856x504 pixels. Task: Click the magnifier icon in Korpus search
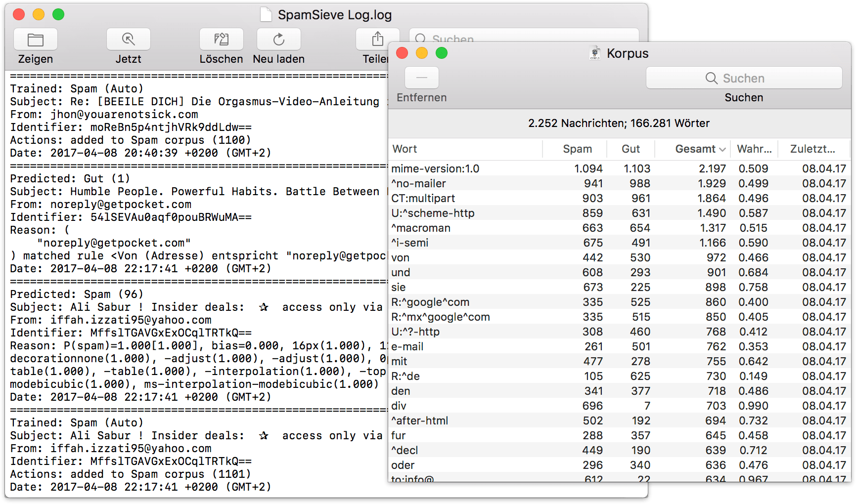pos(711,78)
